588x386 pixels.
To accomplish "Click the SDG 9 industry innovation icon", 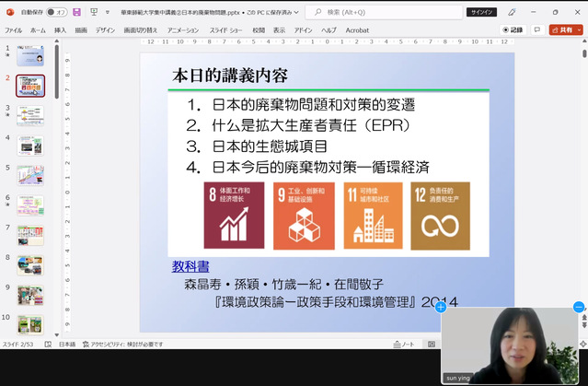I will (x=304, y=216).
